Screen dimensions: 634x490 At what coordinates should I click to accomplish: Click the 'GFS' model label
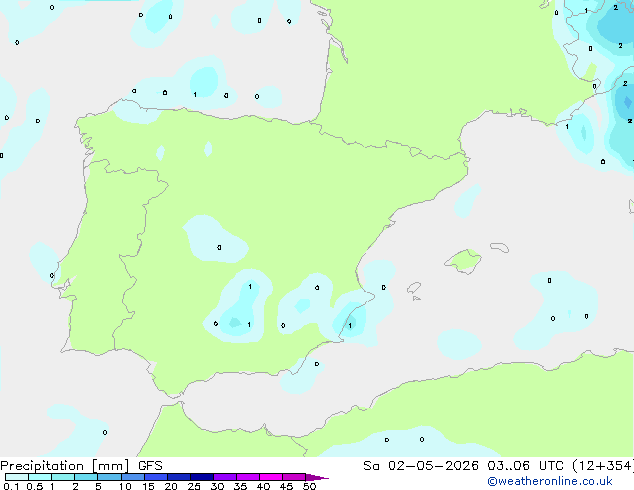point(150,466)
